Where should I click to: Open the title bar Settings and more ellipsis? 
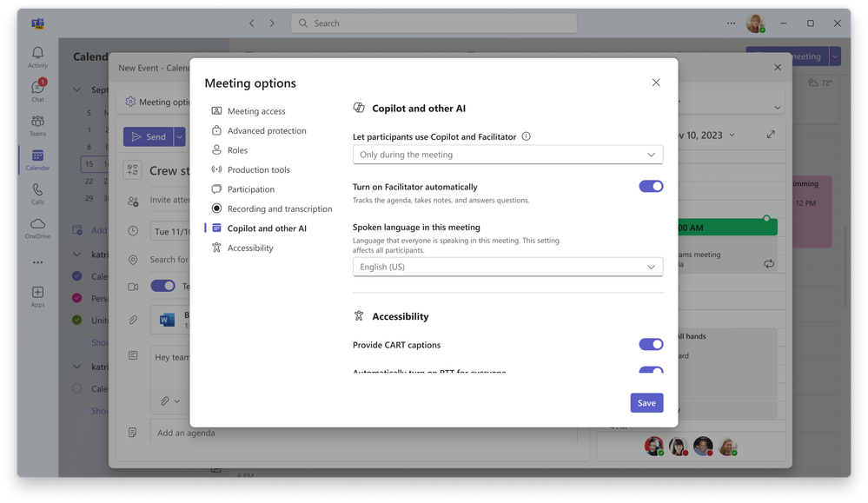click(731, 23)
